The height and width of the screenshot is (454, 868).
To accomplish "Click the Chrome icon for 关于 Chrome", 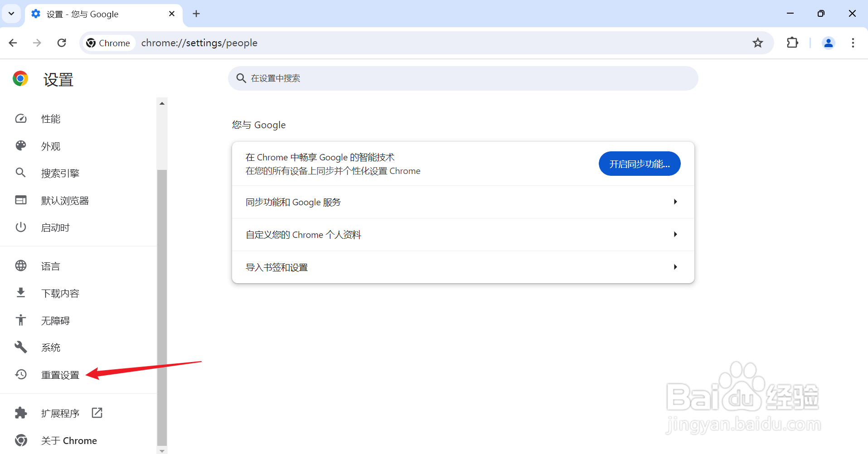I will pyautogui.click(x=21, y=440).
